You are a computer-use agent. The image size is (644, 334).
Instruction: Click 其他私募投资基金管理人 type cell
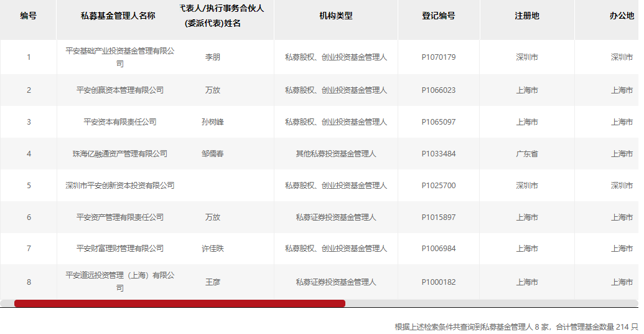click(336, 153)
